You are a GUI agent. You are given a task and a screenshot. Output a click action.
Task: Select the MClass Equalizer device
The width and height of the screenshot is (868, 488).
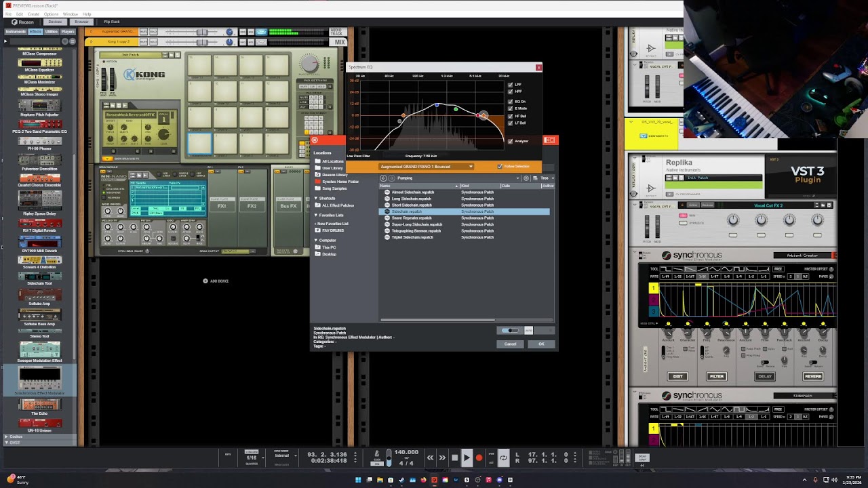(39, 64)
